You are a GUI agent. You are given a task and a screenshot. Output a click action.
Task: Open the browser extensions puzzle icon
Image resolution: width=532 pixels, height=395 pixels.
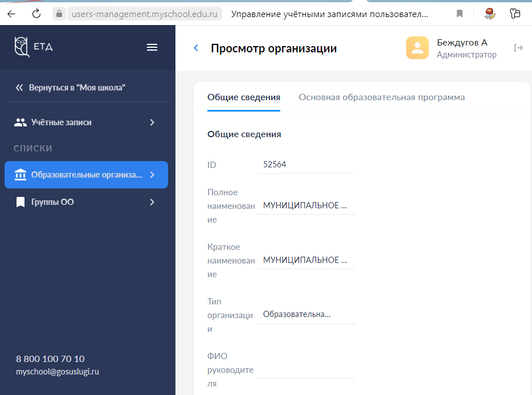(x=515, y=14)
